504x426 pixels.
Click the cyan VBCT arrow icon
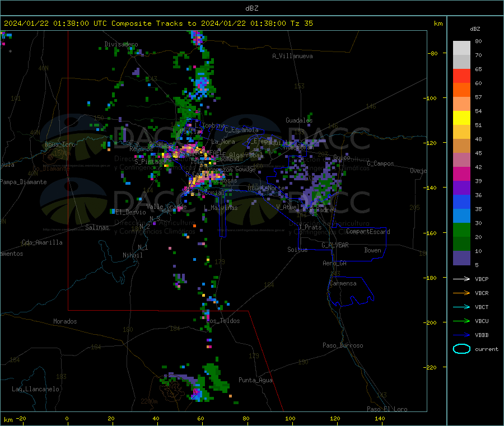tap(461, 307)
